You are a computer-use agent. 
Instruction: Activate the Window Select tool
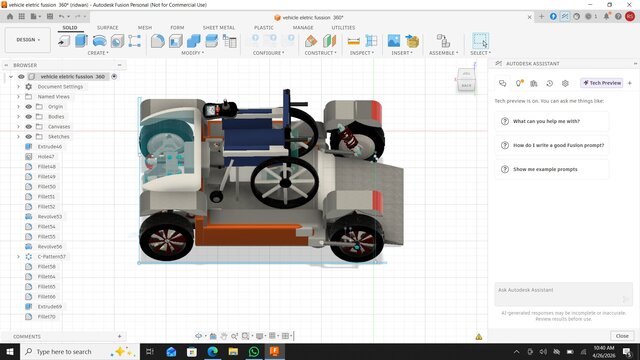click(480, 41)
